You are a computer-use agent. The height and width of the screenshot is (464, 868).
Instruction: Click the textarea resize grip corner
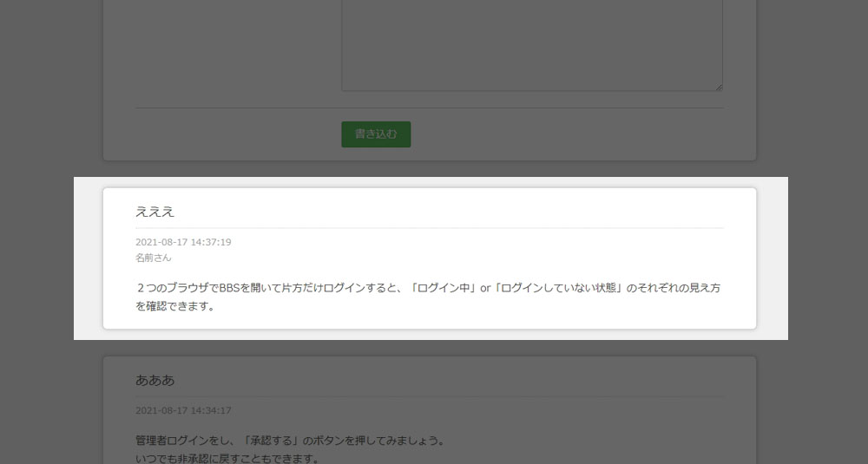(719, 87)
